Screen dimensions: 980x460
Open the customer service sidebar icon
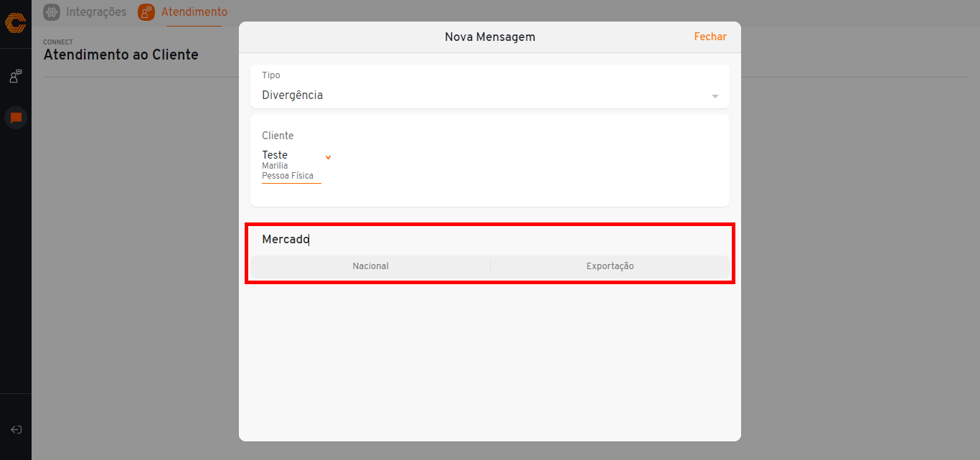click(15, 76)
